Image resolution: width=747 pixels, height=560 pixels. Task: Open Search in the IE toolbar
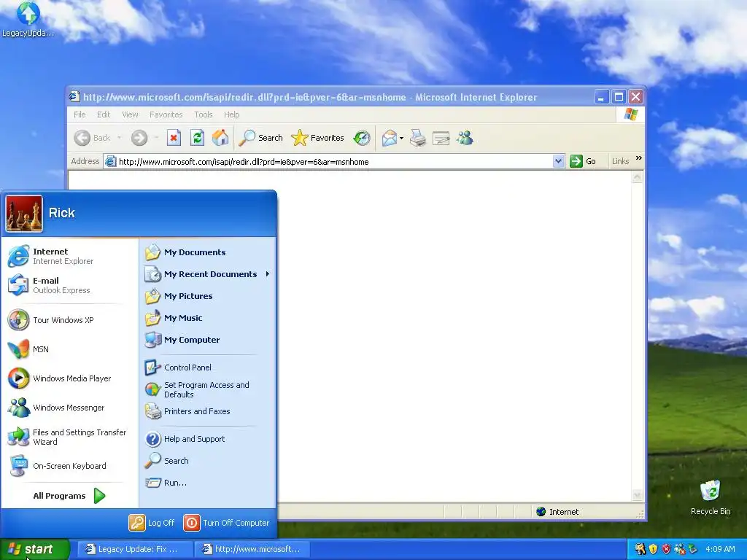pos(260,138)
